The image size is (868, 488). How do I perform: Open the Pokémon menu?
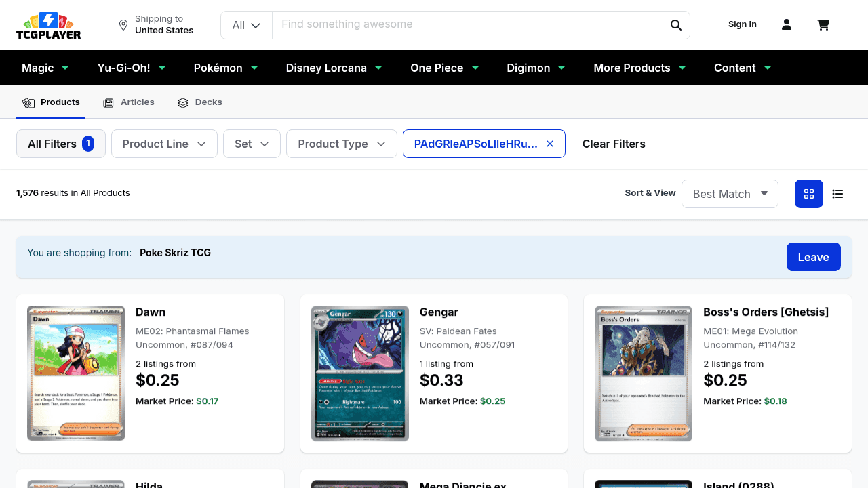tap(226, 68)
